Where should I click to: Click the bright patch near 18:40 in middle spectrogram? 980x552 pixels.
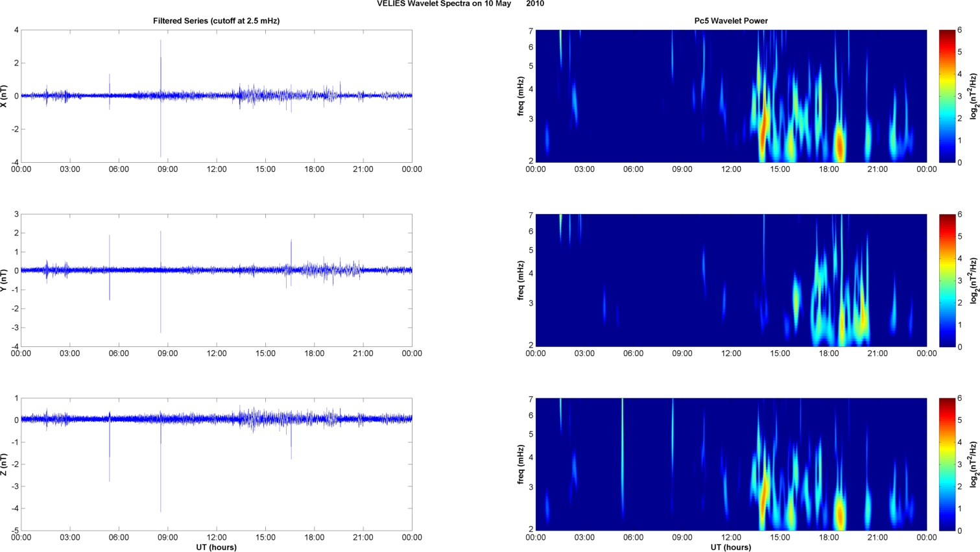(x=842, y=324)
